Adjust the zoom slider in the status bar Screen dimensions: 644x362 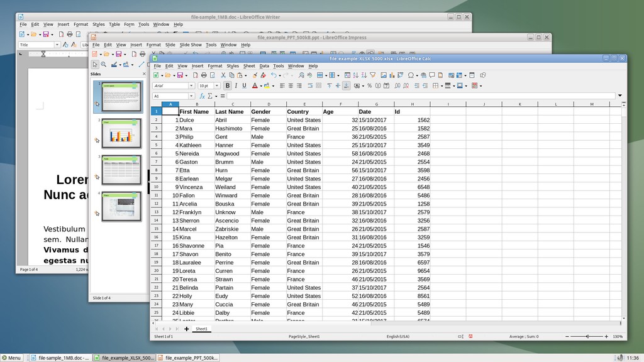587,336
